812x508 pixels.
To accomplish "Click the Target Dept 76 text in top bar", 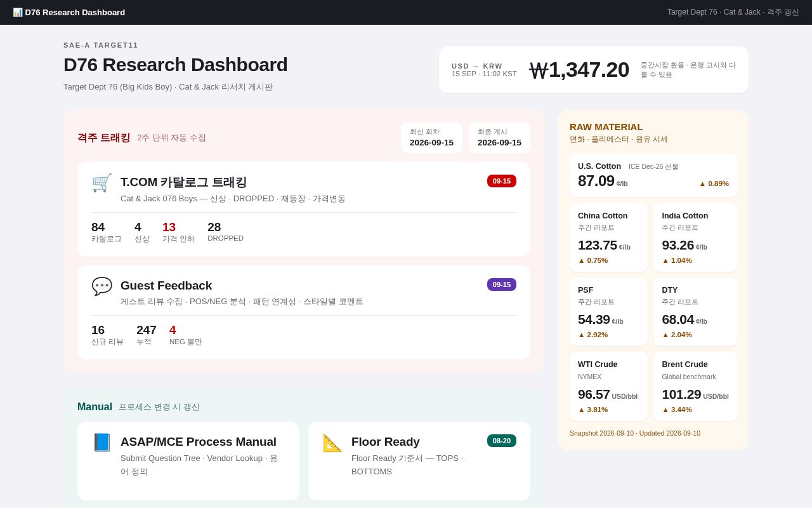I will pos(733,12).
